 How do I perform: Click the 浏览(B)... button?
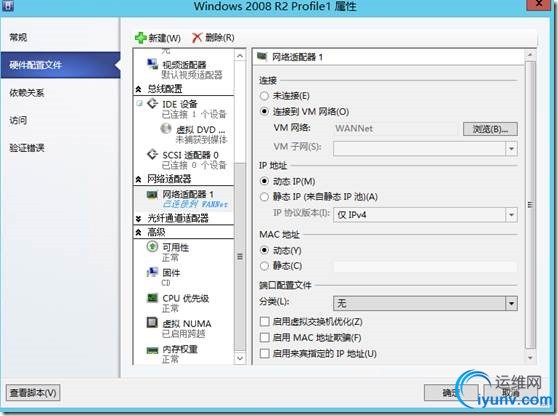(490, 129)
